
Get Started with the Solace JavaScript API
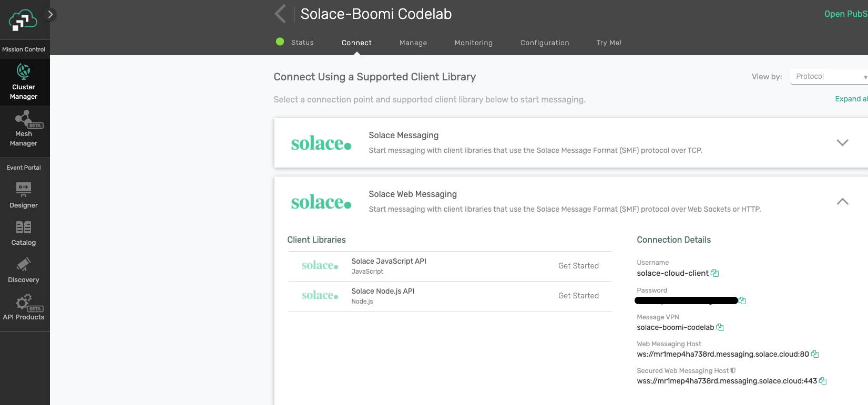(578, 266)
